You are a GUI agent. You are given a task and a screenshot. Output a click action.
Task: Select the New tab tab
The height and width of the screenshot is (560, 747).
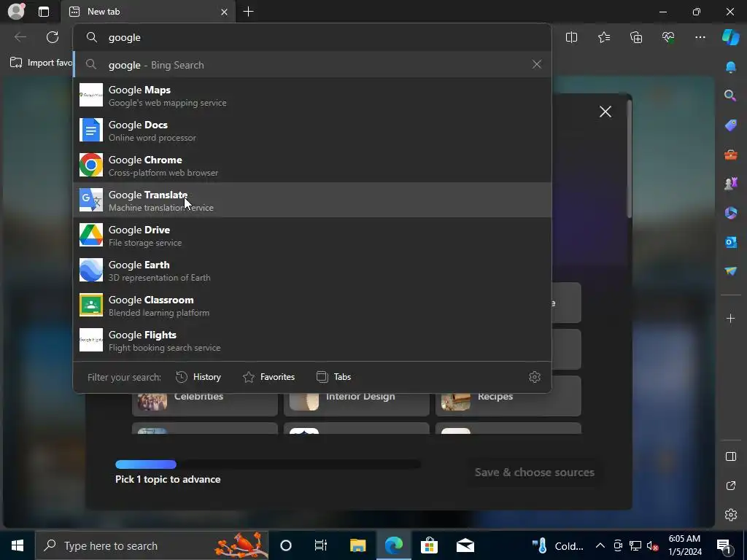[x=147, y=12]
